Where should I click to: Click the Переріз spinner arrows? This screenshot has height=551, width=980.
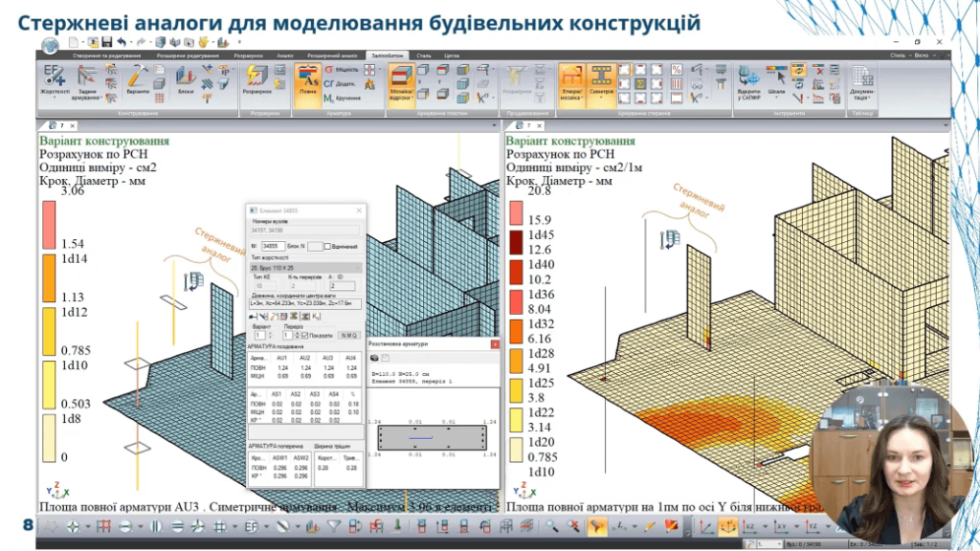pos(297,336)
